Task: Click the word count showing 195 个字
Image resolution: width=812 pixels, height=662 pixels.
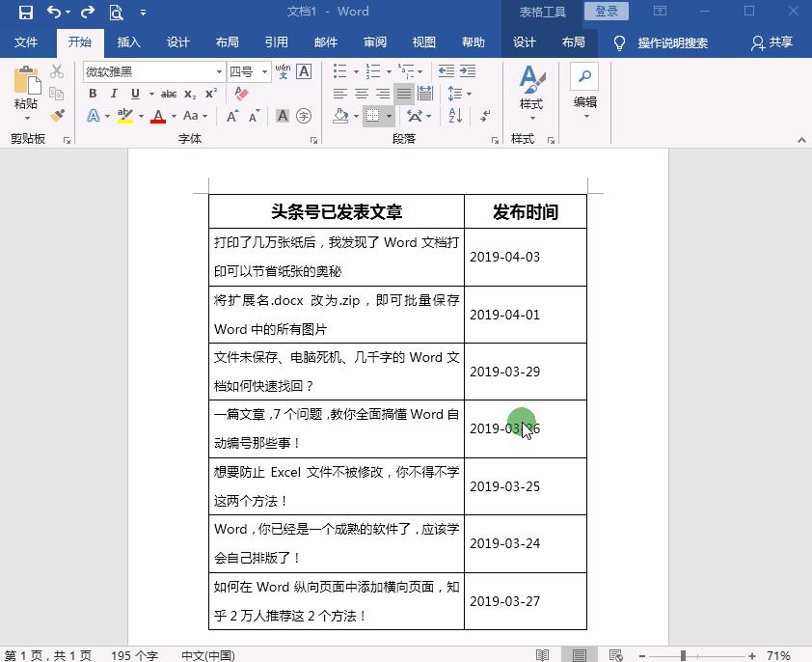Action: 132,654
